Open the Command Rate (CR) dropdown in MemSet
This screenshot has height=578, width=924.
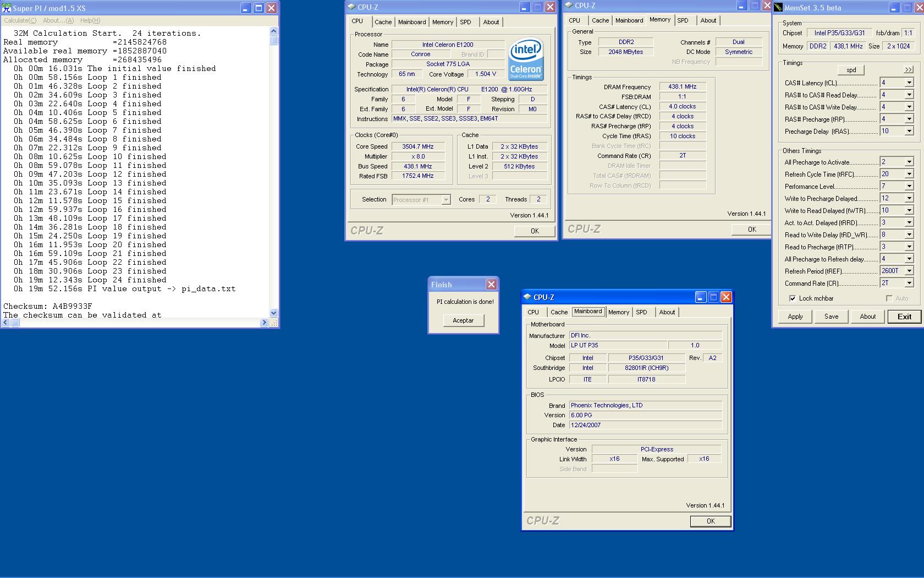click(909, 283)
